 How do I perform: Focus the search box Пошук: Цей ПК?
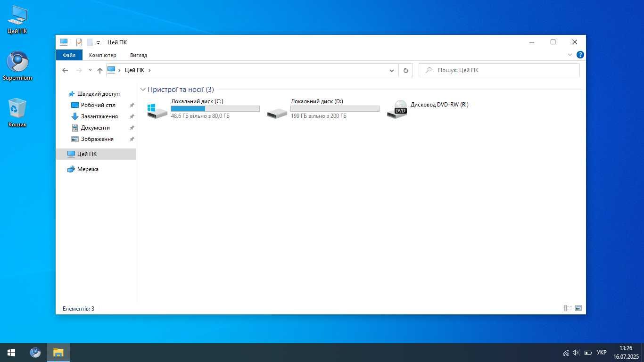pyautogui.click(x=499, y=70)
